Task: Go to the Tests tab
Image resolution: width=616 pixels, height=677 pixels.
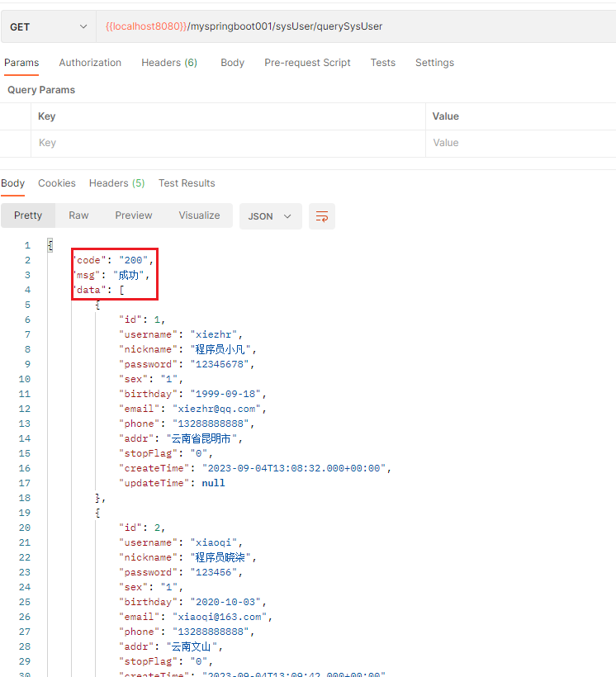Action: click(382, 63)
